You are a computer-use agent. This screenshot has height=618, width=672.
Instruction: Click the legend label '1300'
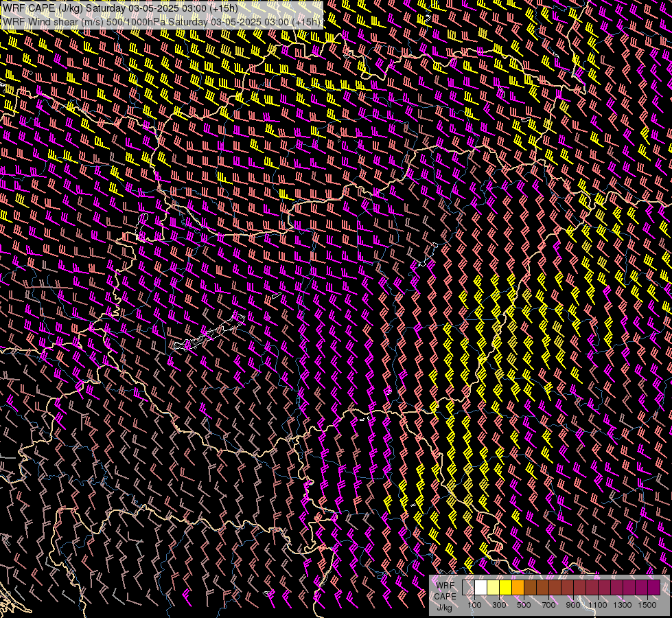623,605
